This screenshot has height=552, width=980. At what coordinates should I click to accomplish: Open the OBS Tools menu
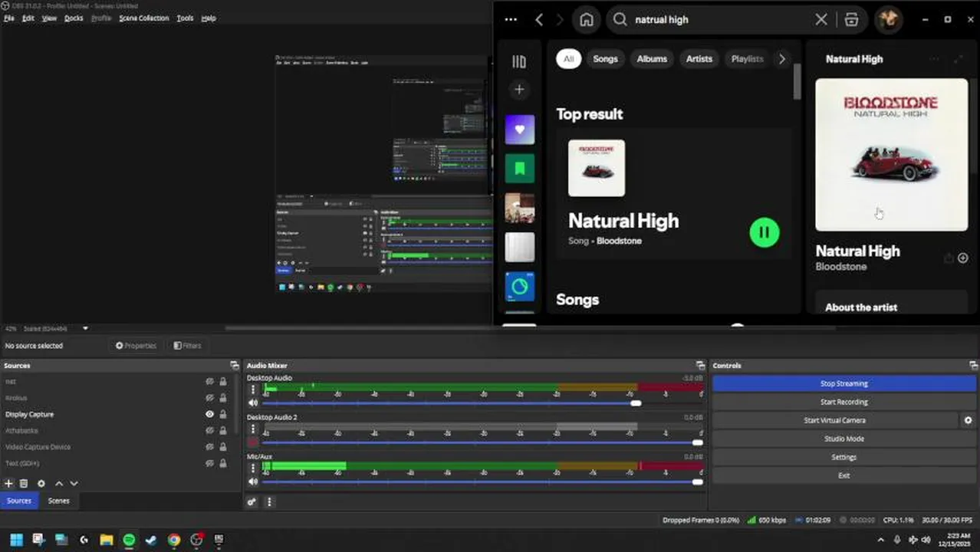click(x=185, y=18)
